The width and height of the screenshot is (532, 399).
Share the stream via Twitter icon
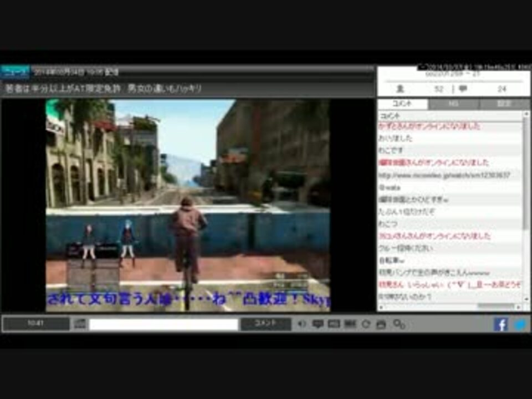click(x=520, y=324)
